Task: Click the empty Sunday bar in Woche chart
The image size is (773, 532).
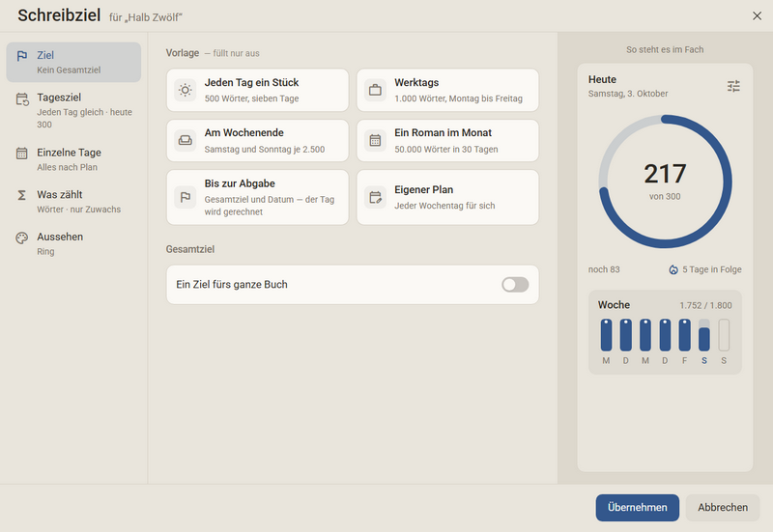Action: [x=724, y=335]
